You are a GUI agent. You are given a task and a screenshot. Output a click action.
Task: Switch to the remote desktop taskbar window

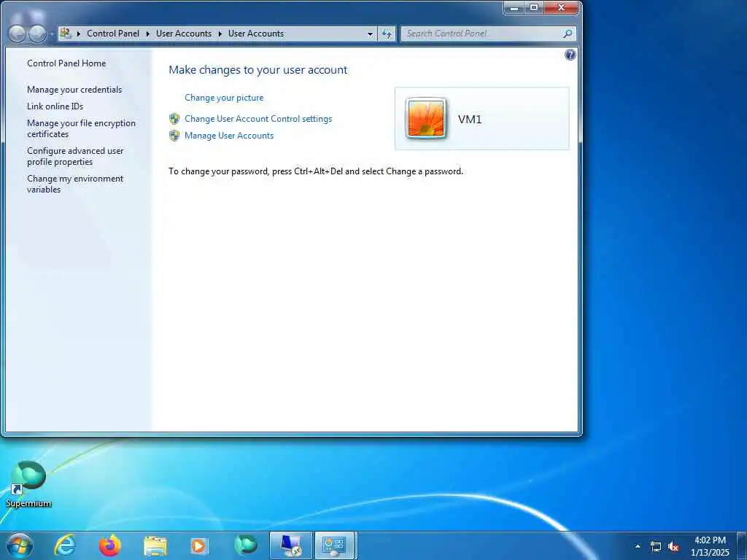coord(290,545)
